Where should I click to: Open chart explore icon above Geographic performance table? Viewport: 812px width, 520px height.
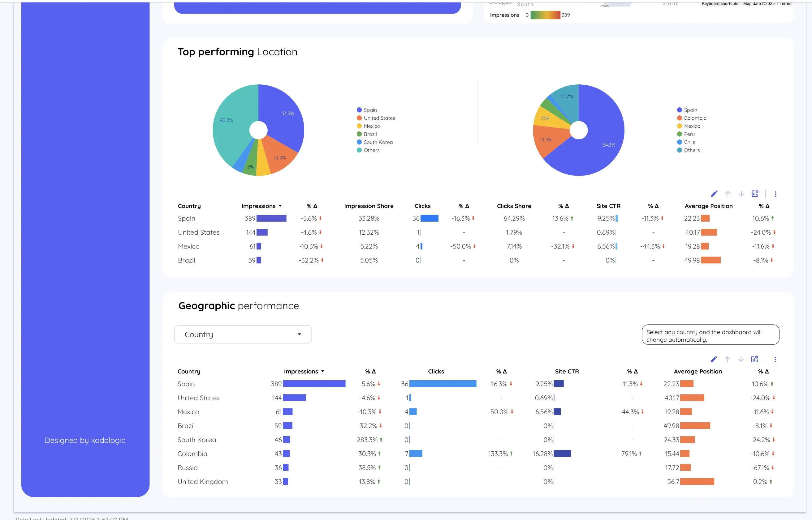tap(754, 359)
